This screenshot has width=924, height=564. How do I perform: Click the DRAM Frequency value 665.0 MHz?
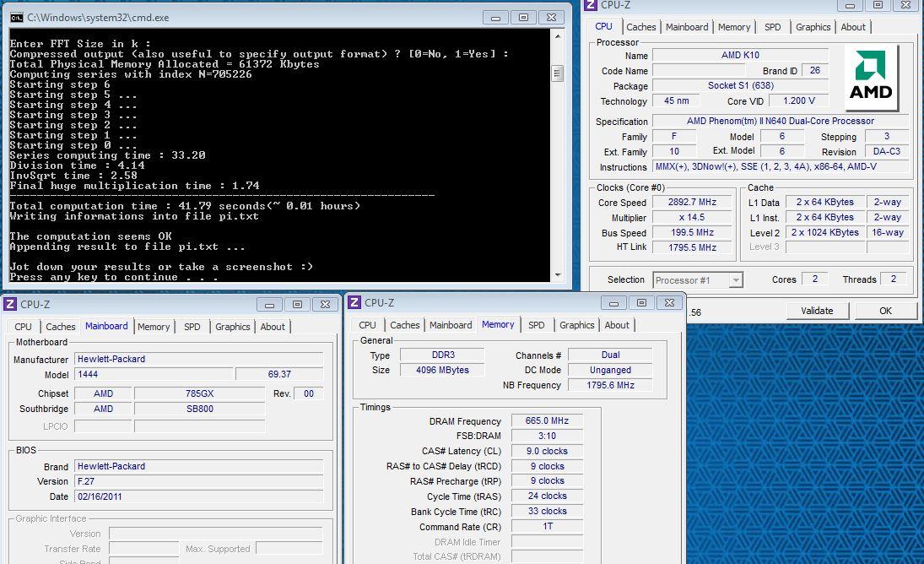coord(547,420)
